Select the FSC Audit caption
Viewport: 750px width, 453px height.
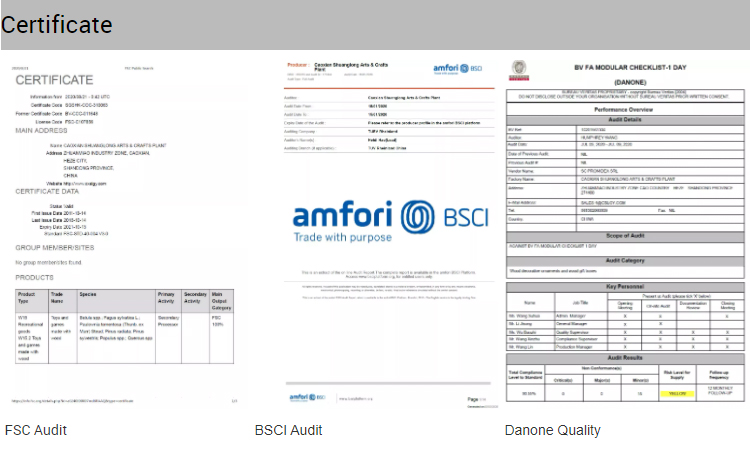(36, 430)
